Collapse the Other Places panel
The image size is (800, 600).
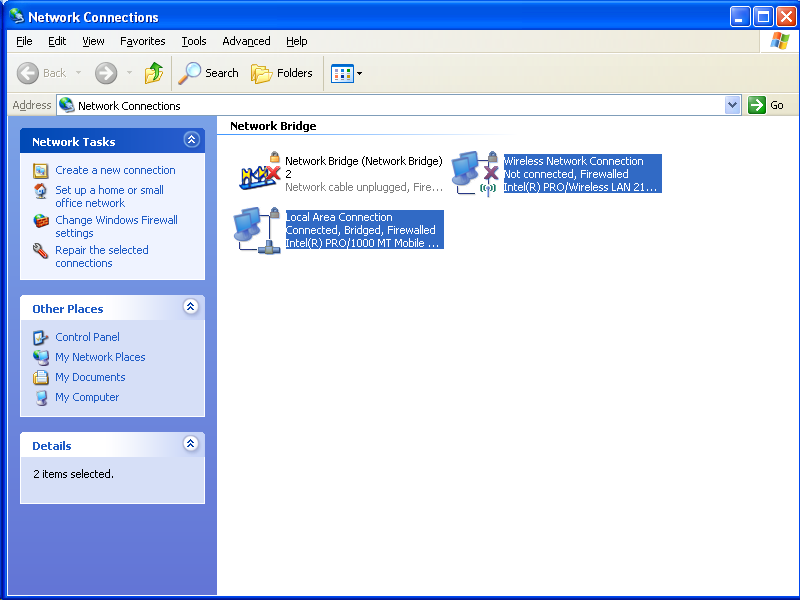[x=190, y=307]
